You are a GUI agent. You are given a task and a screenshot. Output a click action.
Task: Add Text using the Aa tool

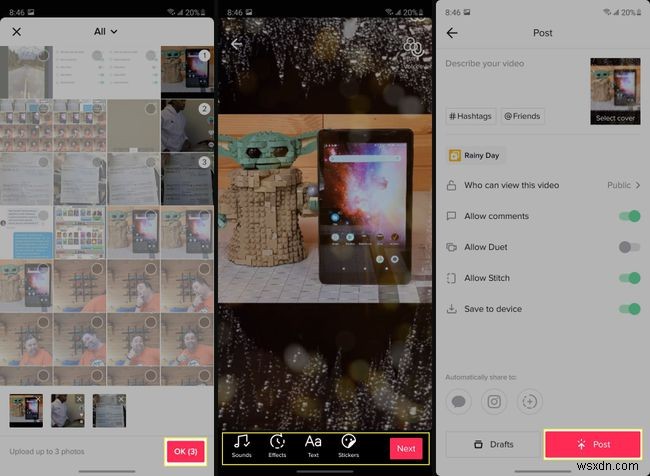(x=313, y=446)
